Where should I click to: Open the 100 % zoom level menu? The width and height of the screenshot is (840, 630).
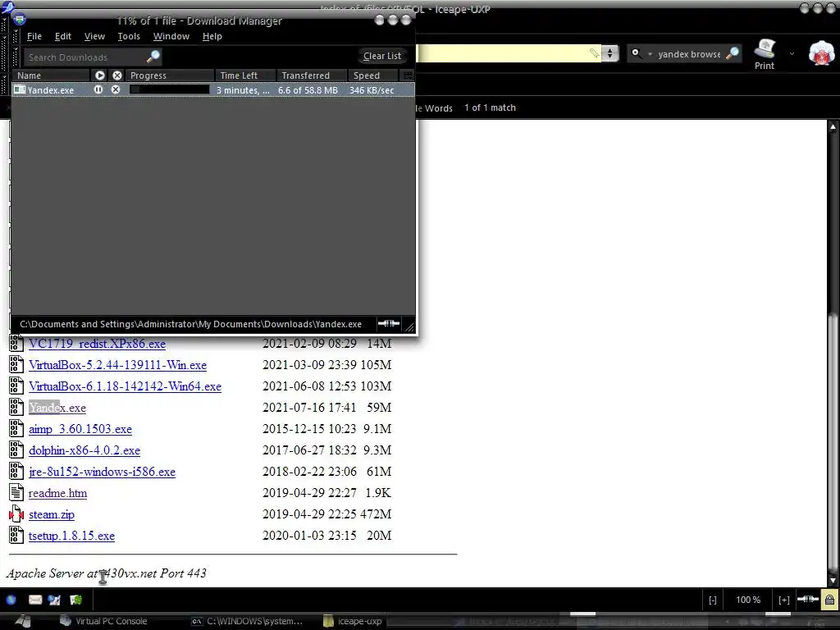click(748, 600)
